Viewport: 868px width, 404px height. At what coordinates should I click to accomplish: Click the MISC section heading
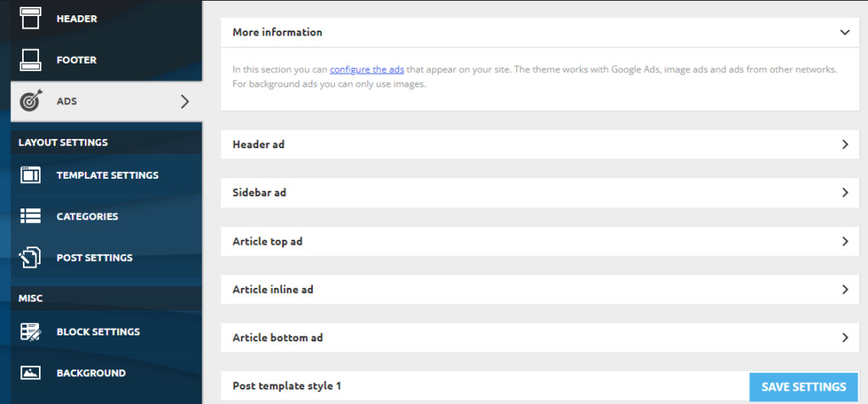click(x=31, y=298)
